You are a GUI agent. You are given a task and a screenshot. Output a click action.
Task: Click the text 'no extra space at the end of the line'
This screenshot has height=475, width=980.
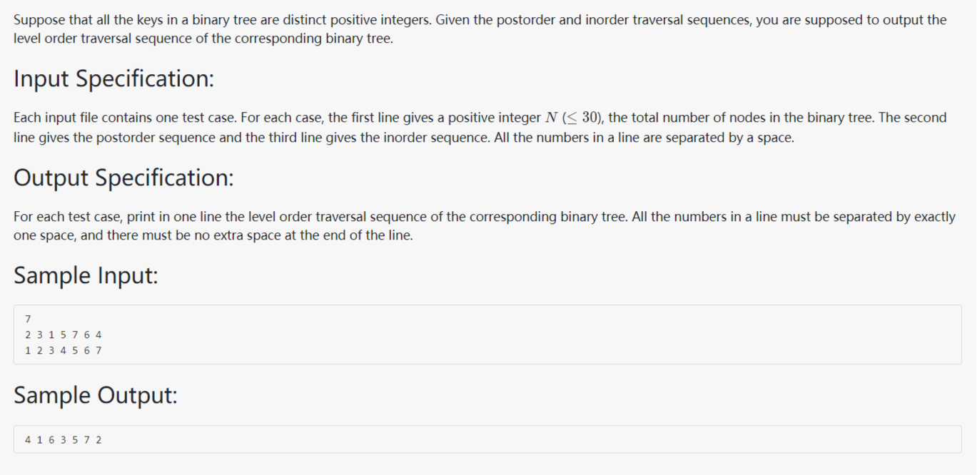point(300,235)
